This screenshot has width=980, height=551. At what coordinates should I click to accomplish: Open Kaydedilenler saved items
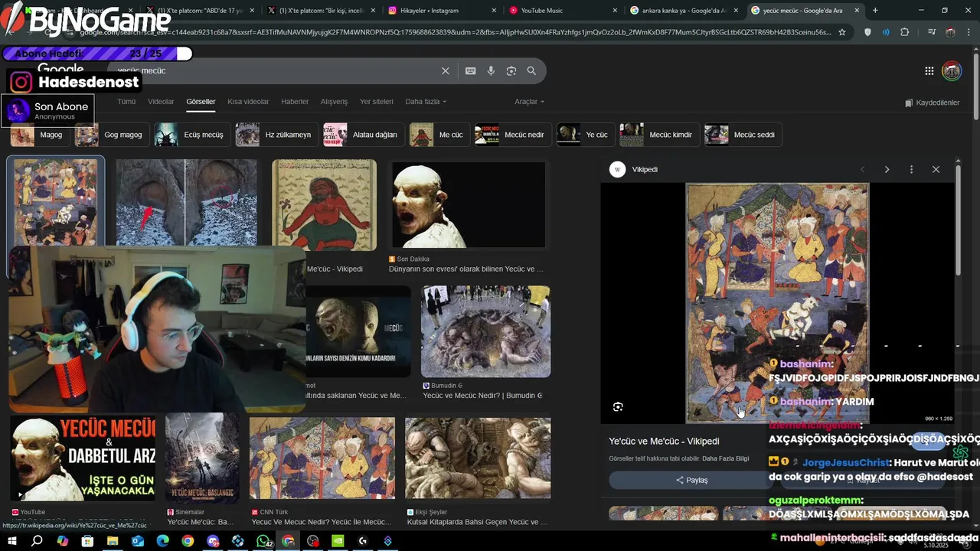[x=932, y=103]
